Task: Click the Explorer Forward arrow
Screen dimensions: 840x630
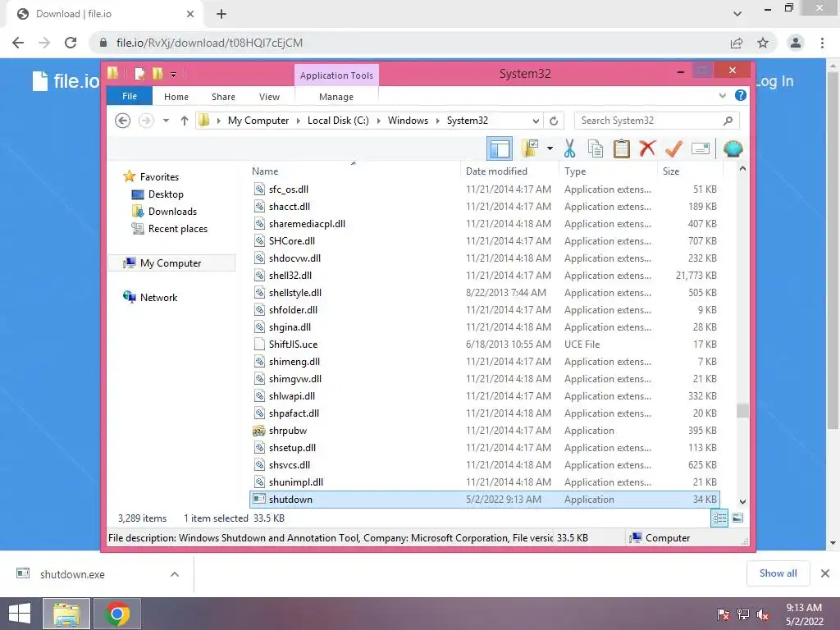Action: coord(146,121)
